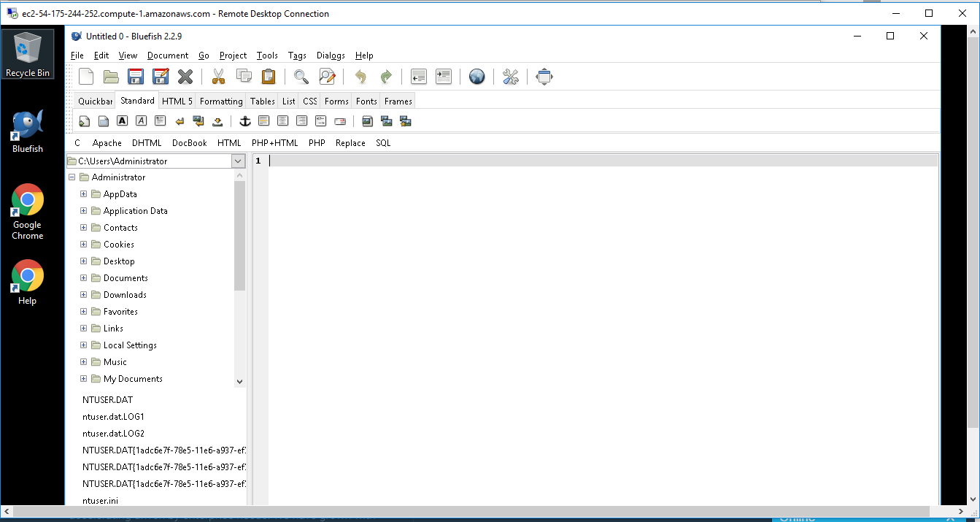
Task: Open Bluefish desktop shortcut
Action: 28,132
